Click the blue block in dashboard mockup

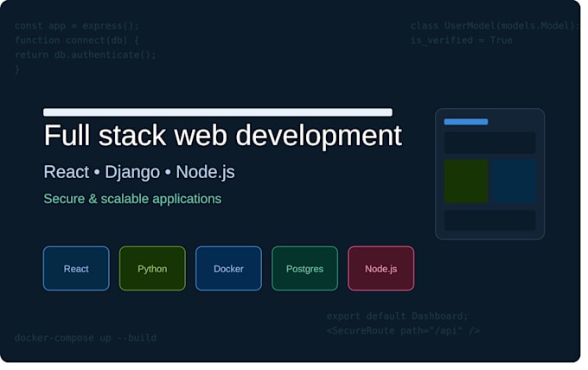point(514,181)
